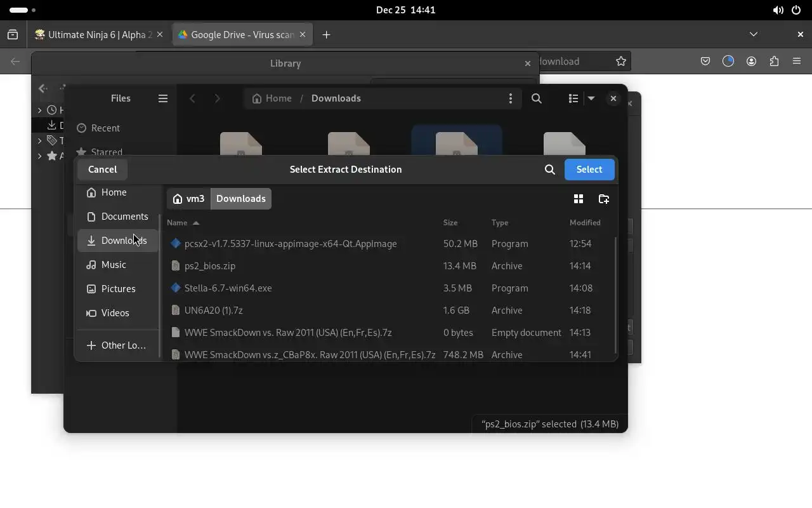Select the 0 bytes WWE SmackDown file

click(x=388, y=333)
